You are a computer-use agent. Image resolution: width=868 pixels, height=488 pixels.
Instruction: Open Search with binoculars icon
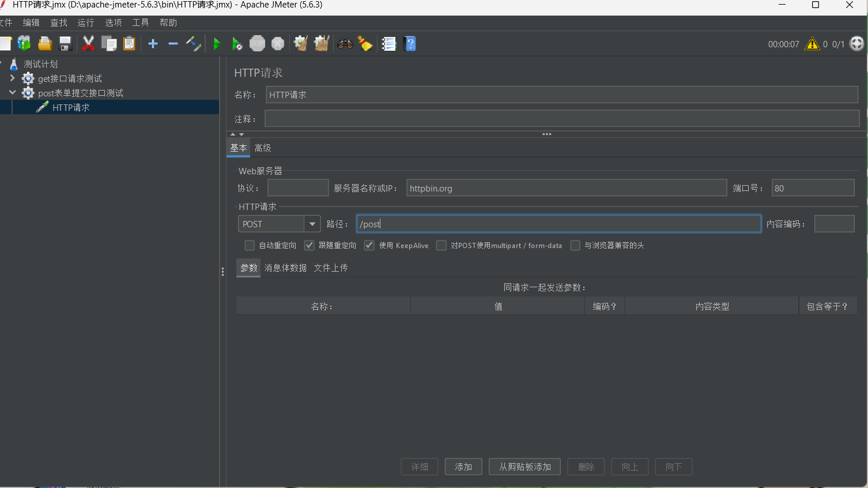[x=345, y=44]
